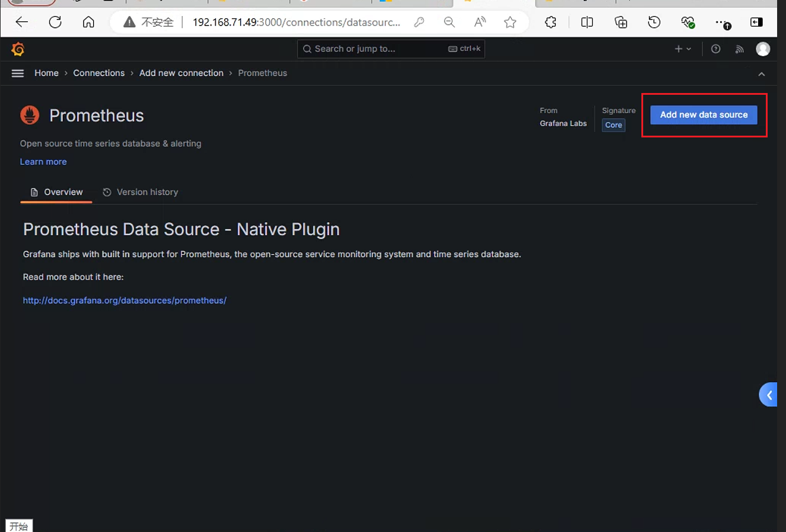The width and height of the screenshot is (786, 532).
Task: Click the user profile avatar
Action: pyautogui.click(x=763, y=49)
